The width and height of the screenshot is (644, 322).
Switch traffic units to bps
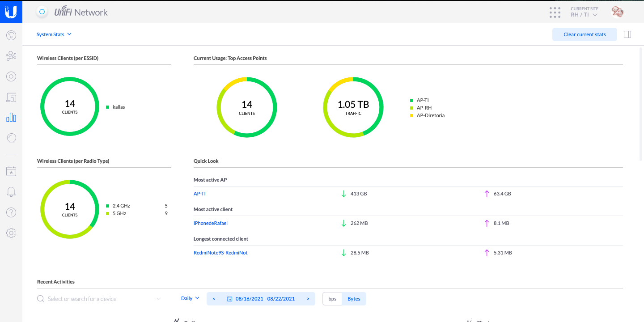[332, 299]
